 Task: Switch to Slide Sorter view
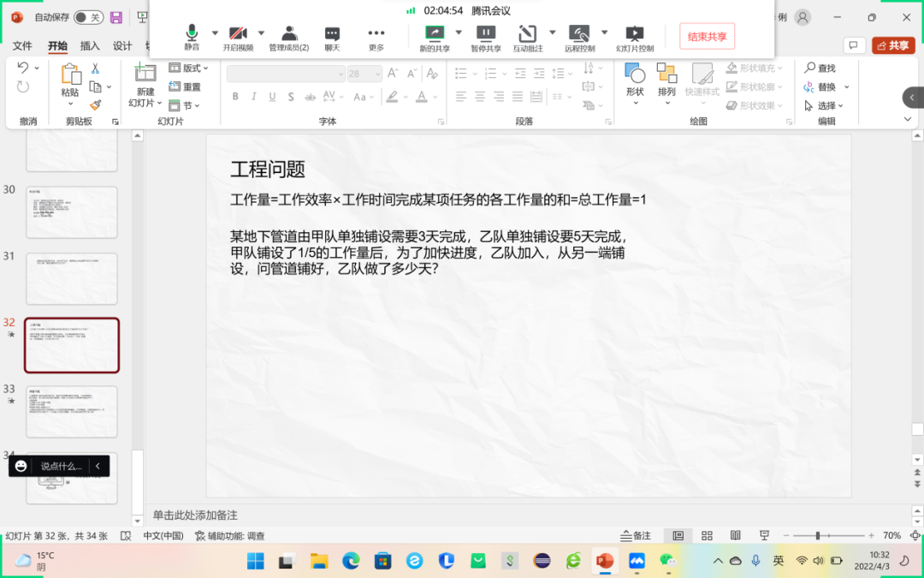click(x=707, y=535)
